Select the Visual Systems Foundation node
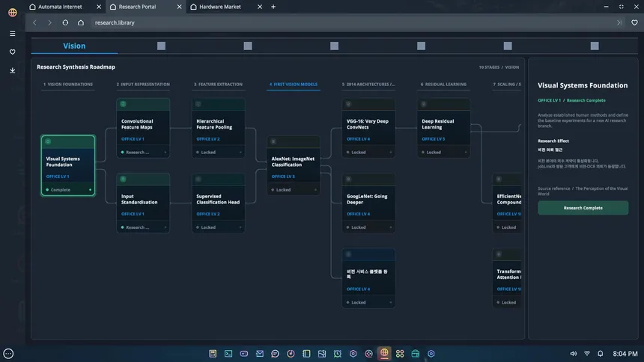This screenshot has width=644, height=362. click(67, 165)
